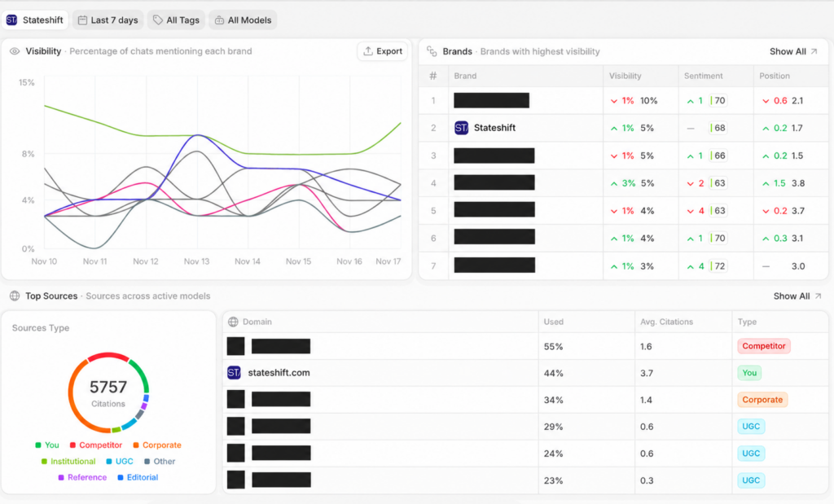834x504 pixels.
Task: Click the tag icon in All Tags
Action: click(x=157, y=20)
